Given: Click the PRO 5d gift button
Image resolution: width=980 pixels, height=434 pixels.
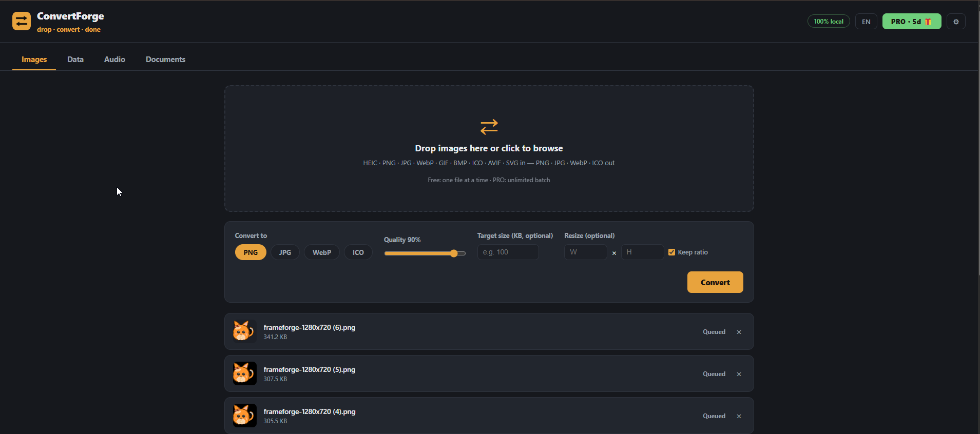Looking at the screenshot, I should pyautogui.click(x=912, y=22).
